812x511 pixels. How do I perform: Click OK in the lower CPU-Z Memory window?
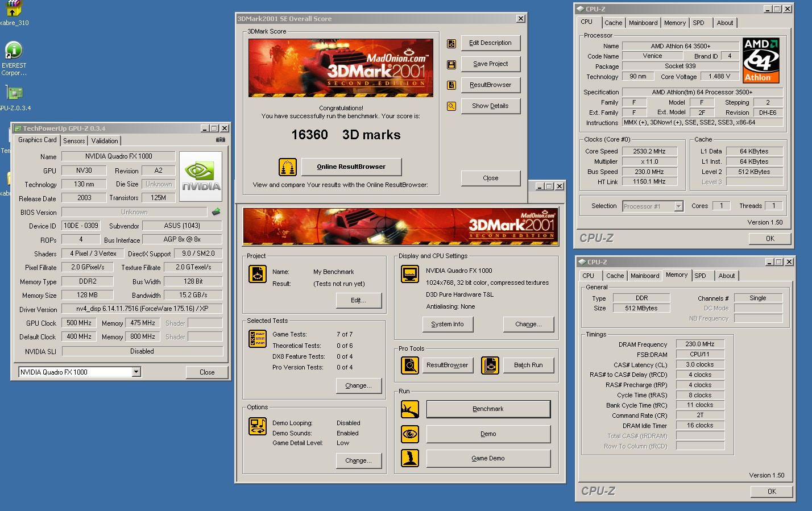click(x=772, y=492)
